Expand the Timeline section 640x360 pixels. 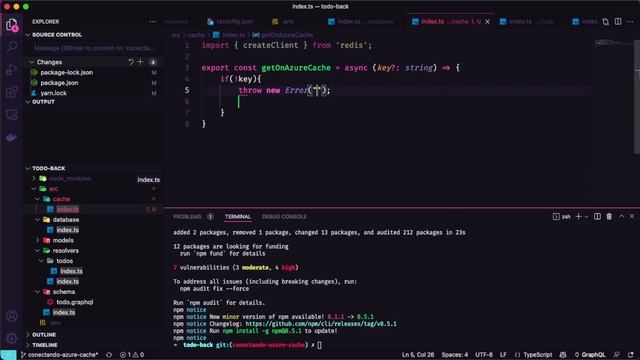[28, 345]
